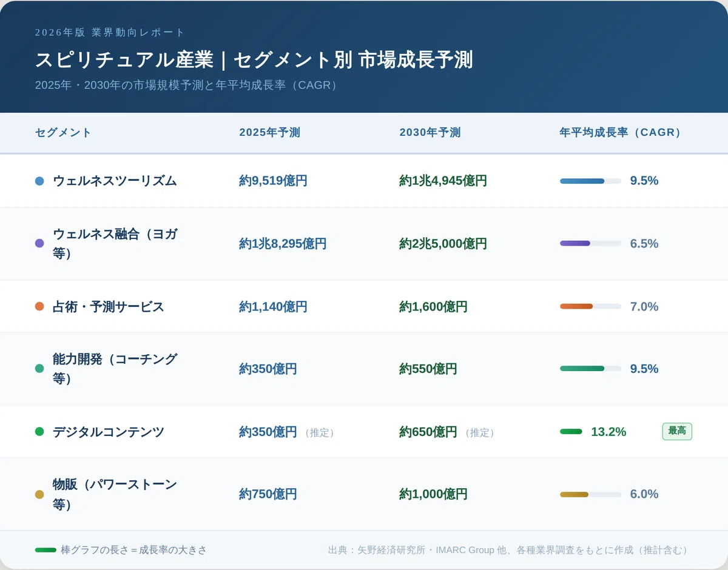Screen dimensions: 728x570
Task: Click the デジタルコンテンツ green CAGR bar
Action: coord(571,432)
